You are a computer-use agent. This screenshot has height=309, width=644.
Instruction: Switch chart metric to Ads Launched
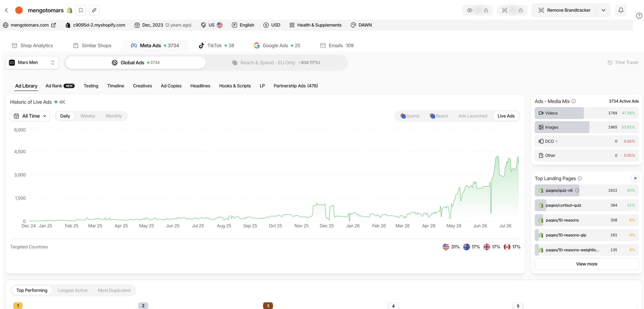(x=473, y=116)
